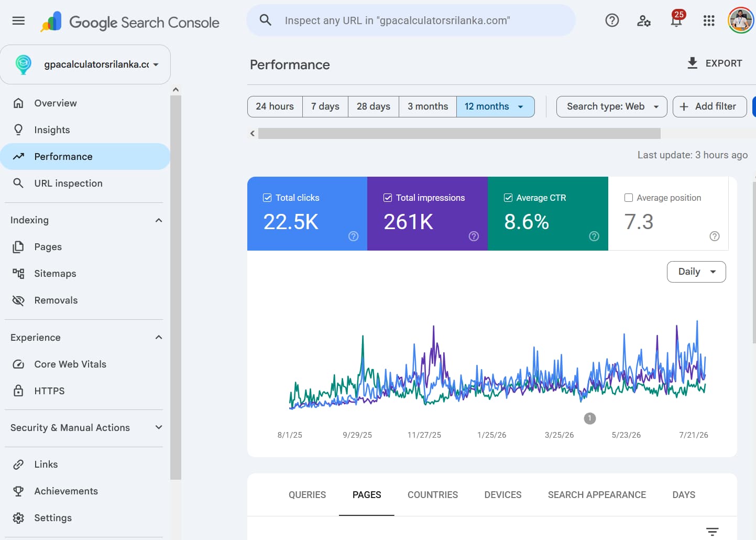Image resolution: width=756 pixels, height=540 pixels.
Task: Open the Help question mark icon
Action: point(612,20)
